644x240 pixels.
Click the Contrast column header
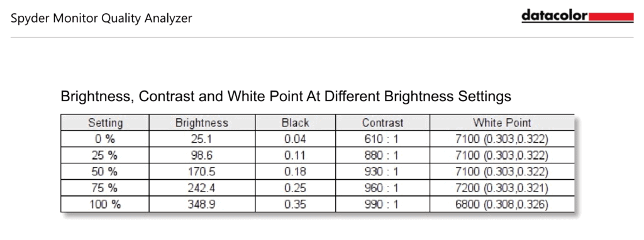click(383, 123)
